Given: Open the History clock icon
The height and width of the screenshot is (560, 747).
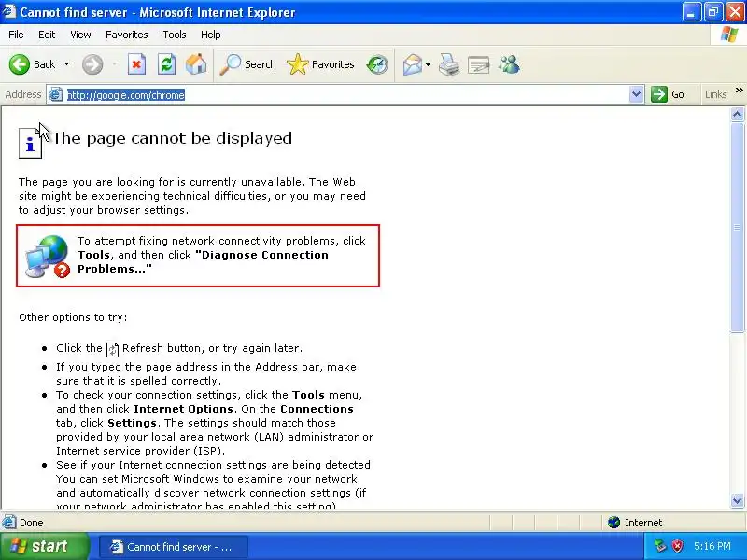Looking at the screenshot, I should pyautogui.click(x=377, y=64).
